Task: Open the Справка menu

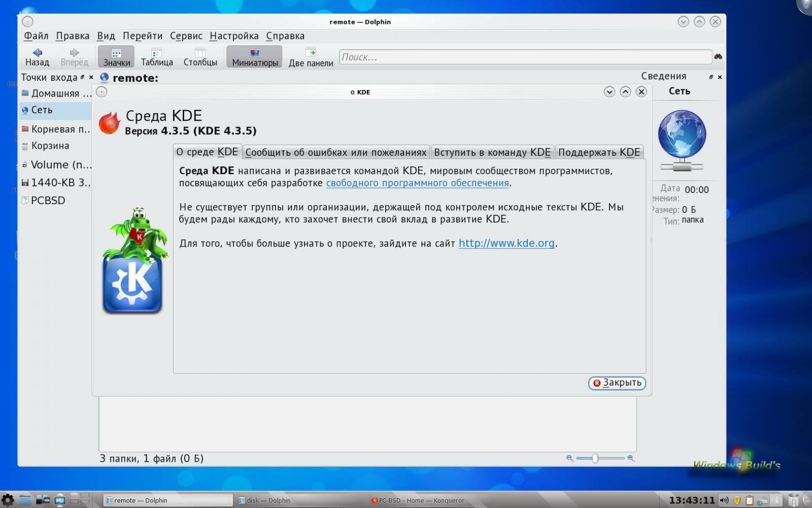Action: (285, 36)
